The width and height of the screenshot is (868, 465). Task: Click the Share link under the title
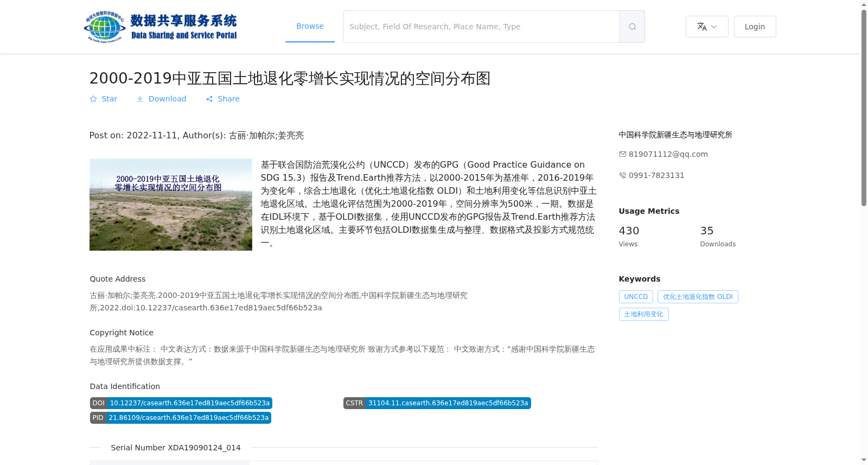223,99
